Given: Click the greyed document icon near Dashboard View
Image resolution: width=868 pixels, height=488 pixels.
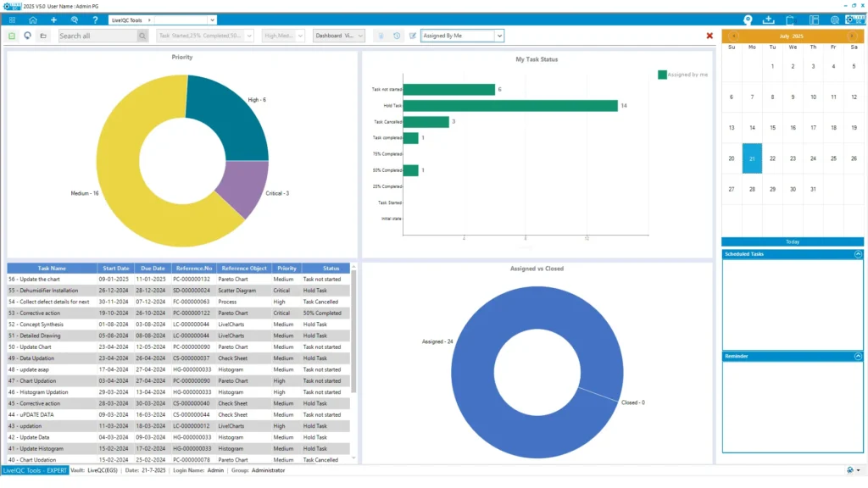Looking at the screenshot, I should [381, 36].
